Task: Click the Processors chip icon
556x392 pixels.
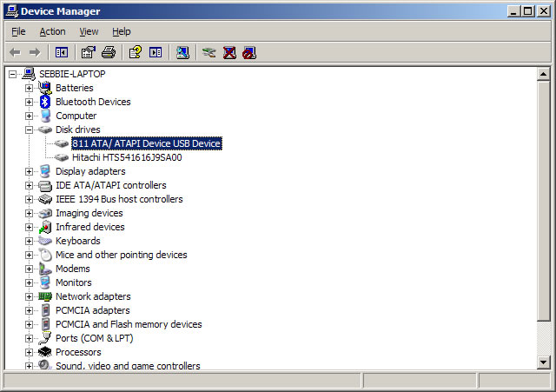Action: click(45, 352)
